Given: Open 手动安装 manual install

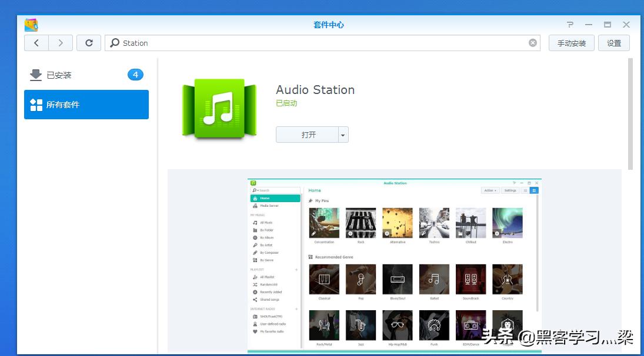Looking at the screenshot, I should (x=571, y=43).
